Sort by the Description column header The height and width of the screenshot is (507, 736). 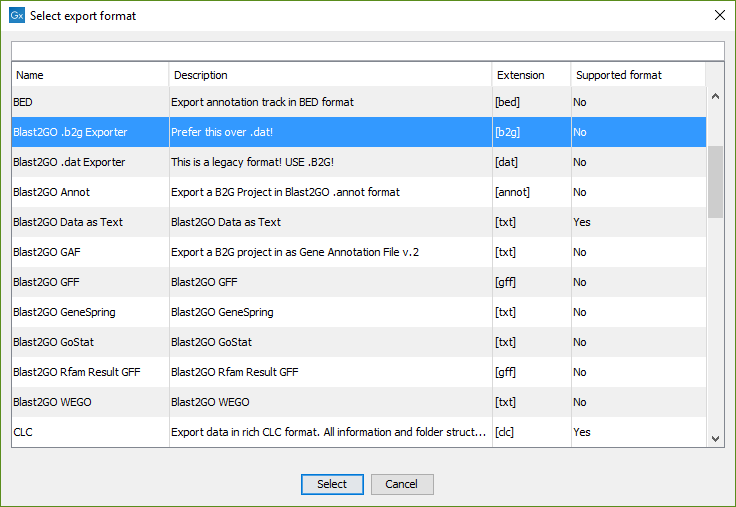330,75
